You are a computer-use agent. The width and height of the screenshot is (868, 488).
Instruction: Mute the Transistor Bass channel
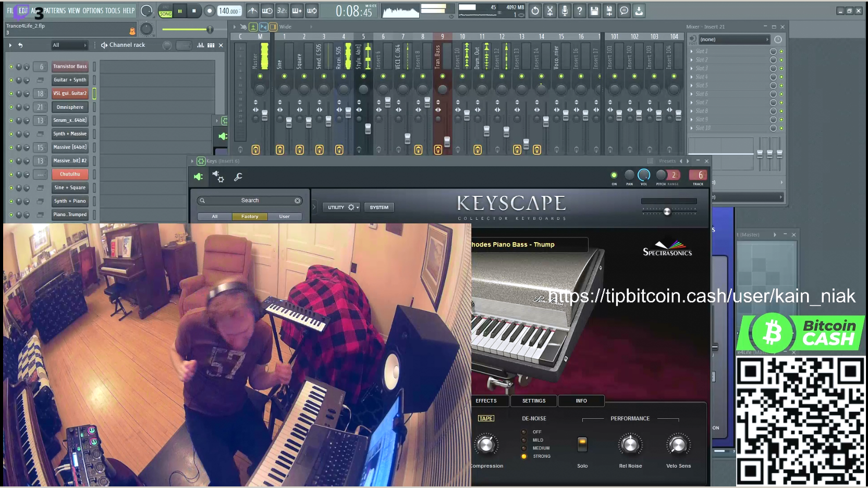[11, 67]
